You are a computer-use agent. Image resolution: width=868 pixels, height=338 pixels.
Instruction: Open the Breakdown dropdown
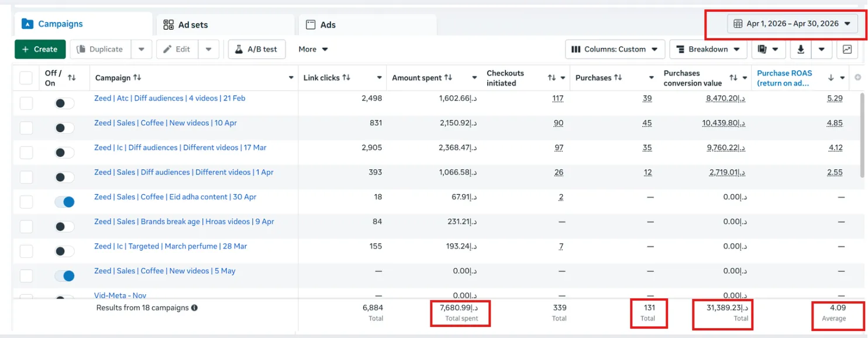pos(708,50)
